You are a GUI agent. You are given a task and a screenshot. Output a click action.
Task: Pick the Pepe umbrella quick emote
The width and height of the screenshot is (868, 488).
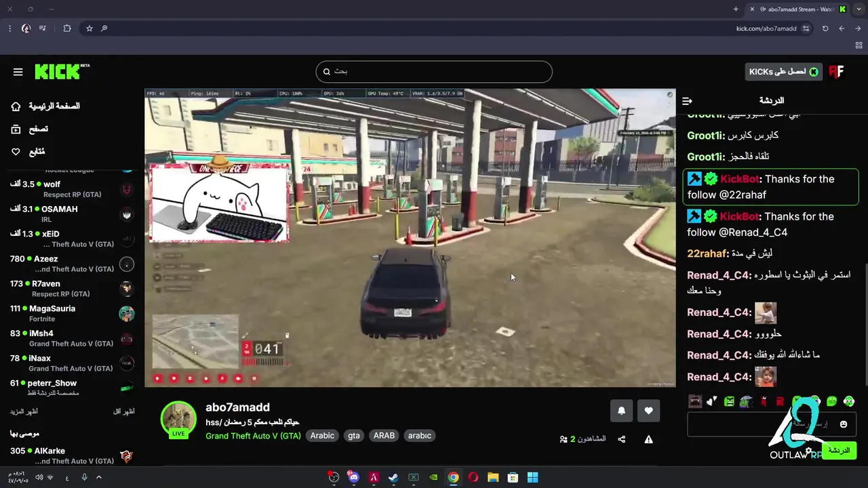coord(746,401)
